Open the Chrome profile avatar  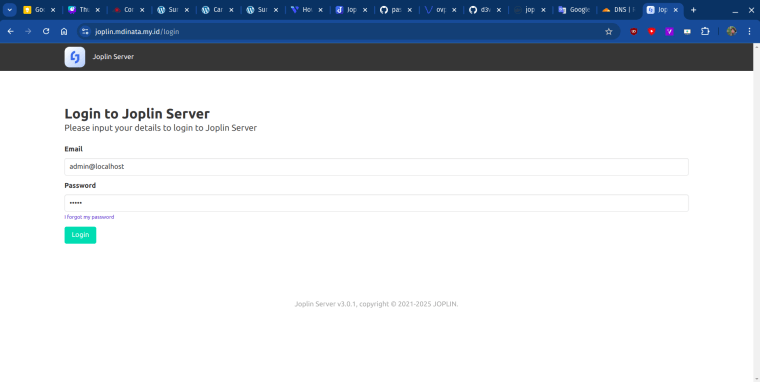coord(731,32)
